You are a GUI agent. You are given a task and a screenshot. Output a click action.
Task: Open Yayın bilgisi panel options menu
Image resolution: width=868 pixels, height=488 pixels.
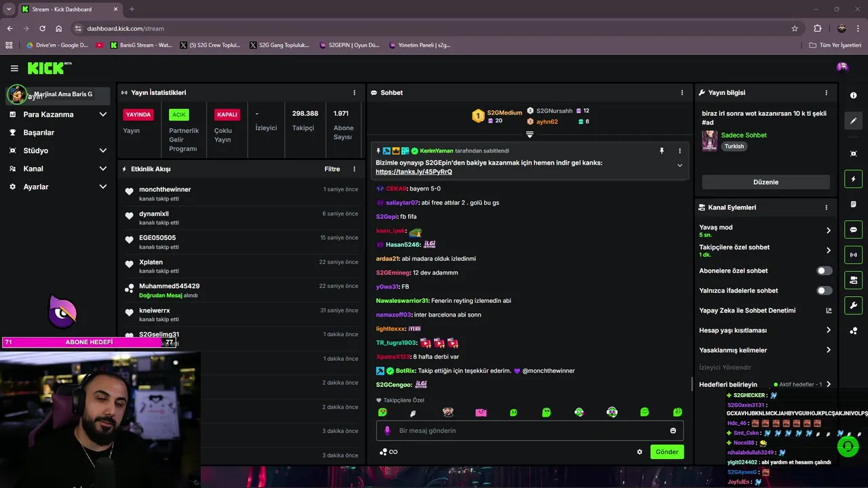pyautogui.click(x=826, y=93)
